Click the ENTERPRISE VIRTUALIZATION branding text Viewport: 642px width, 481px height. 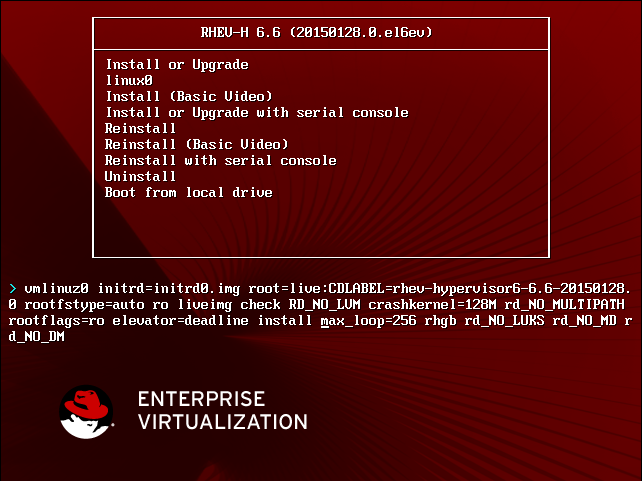[223, 411]
